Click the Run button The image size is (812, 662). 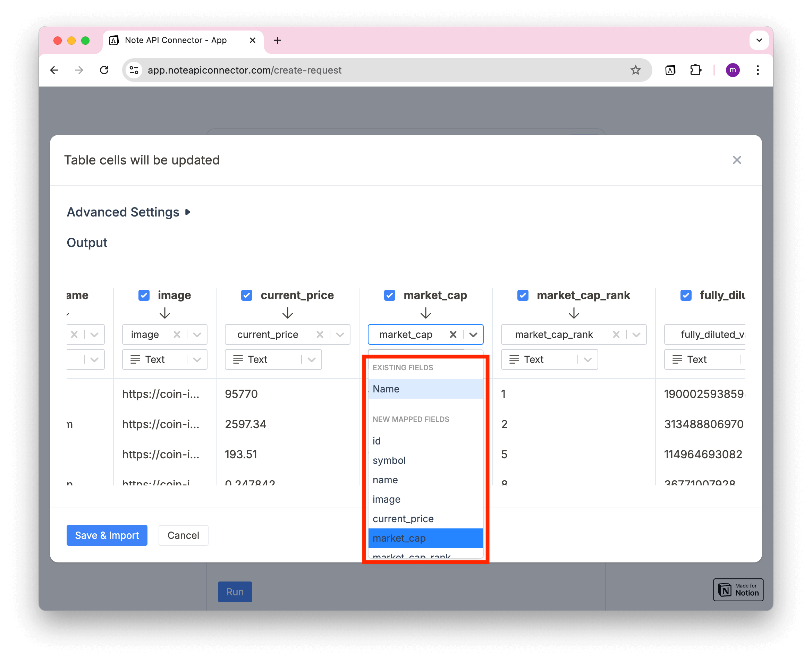point(235,591)
